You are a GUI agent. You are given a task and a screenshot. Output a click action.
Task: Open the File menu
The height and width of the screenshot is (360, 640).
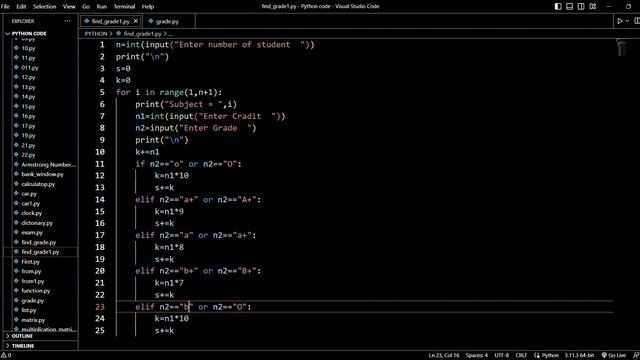click(x=5, y=7)
